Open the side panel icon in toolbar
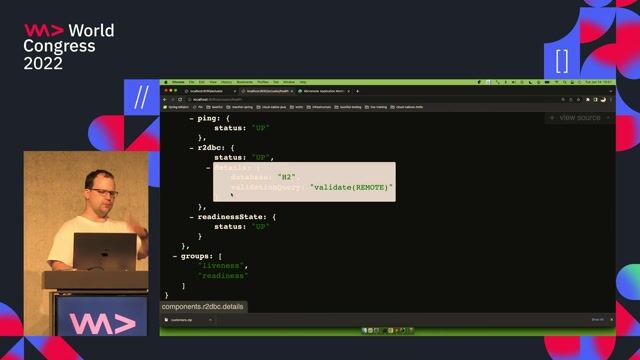Viewport: 640px width, 360px height. coord(596,100)
